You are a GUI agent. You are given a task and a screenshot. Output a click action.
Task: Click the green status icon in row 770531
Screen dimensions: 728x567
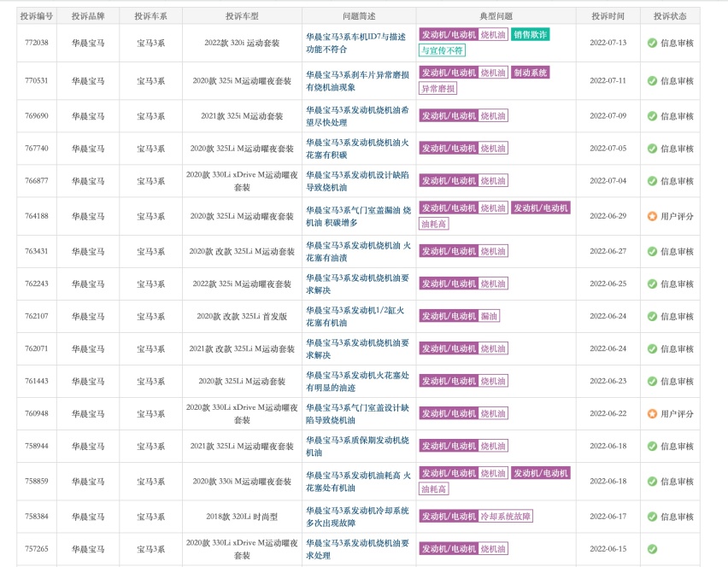(x=652, y=81)
